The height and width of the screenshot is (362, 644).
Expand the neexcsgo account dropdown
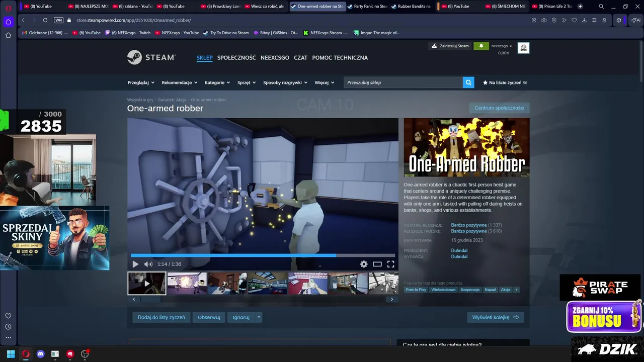[x=502, y=46]
